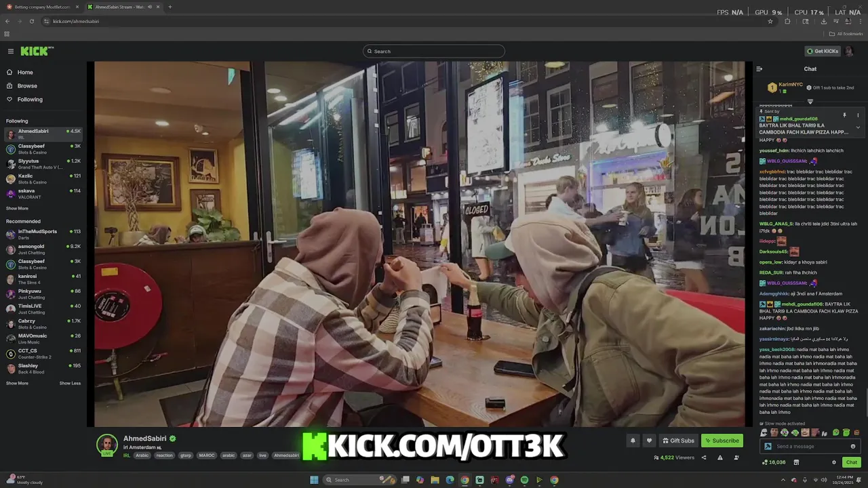
Task: Open asmongold recommended channel
Action: pos(43,249)
